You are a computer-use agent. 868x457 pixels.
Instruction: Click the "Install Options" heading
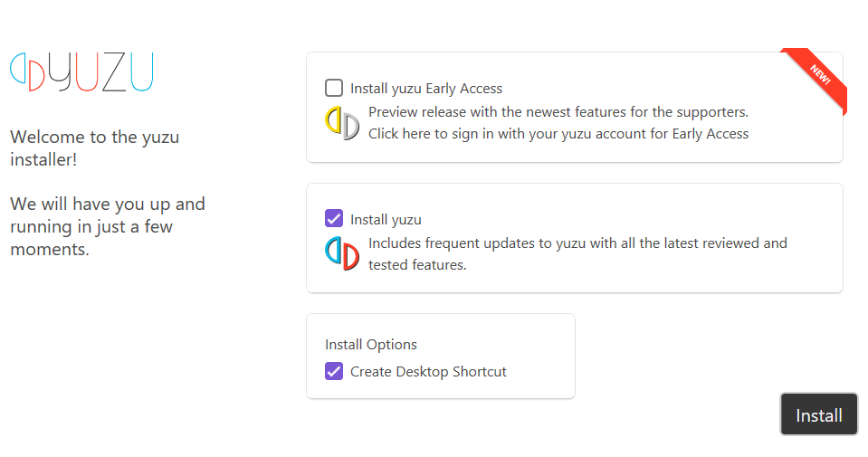click(x=371, y=345)
